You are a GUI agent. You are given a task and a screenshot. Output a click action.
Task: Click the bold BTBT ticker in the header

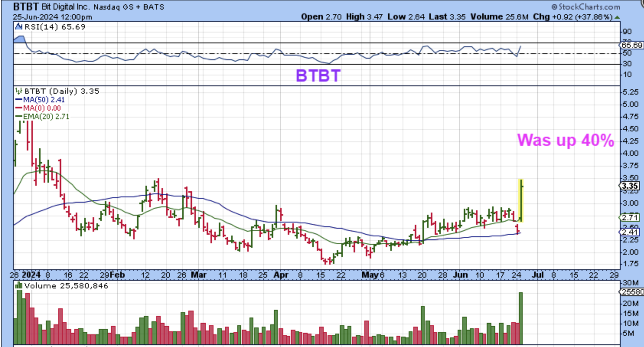click(x=26, y=7)
